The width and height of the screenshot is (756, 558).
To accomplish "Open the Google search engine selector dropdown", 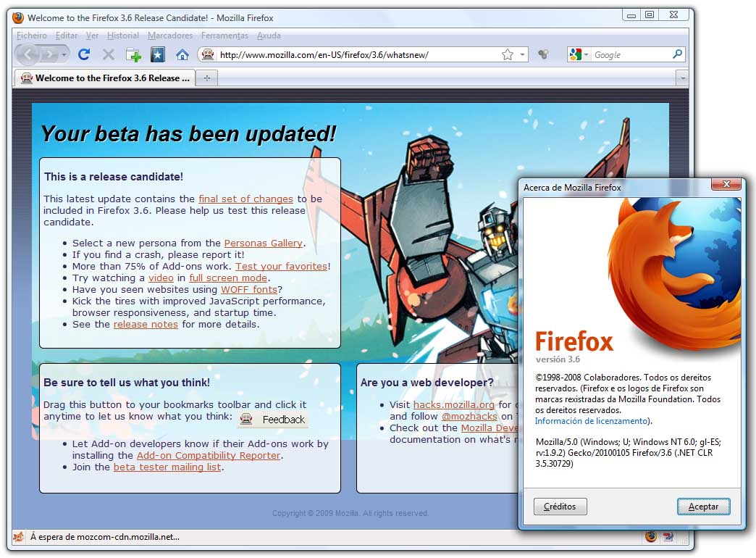I will click(x=579, y=54).
